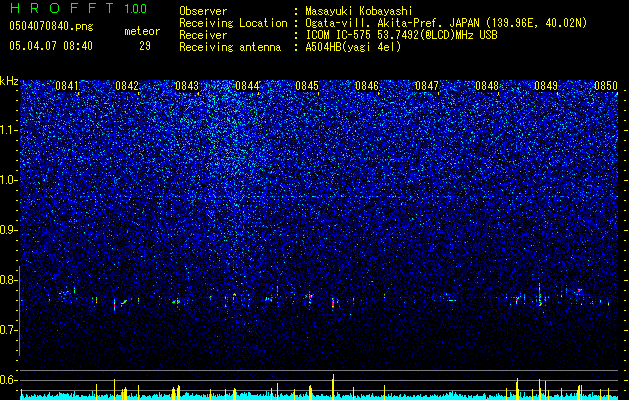This screenshot has height=400, width=629.
Task: Click the 0848 time marker
Action: click(x=487, y=86)
